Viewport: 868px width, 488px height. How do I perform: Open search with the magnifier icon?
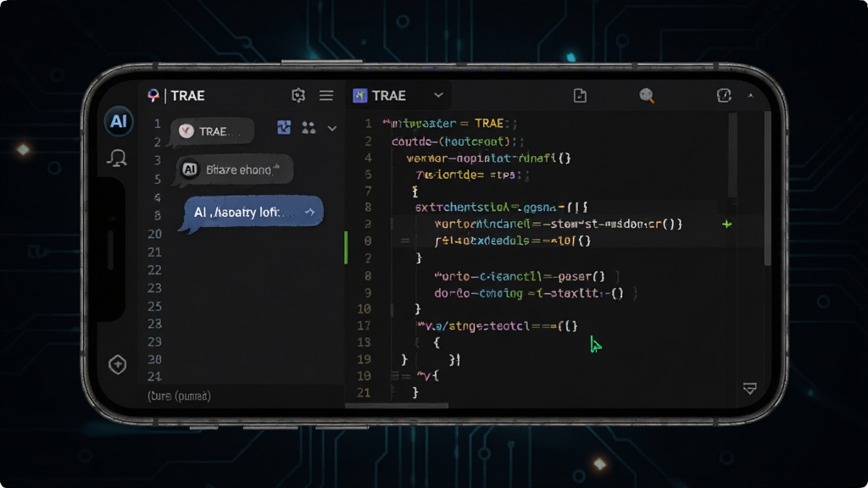pyautogui.click(x=647, y=96)
